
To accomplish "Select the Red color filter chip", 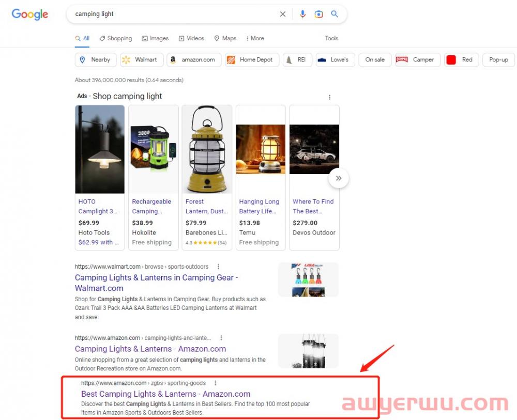I will [461, 60].
